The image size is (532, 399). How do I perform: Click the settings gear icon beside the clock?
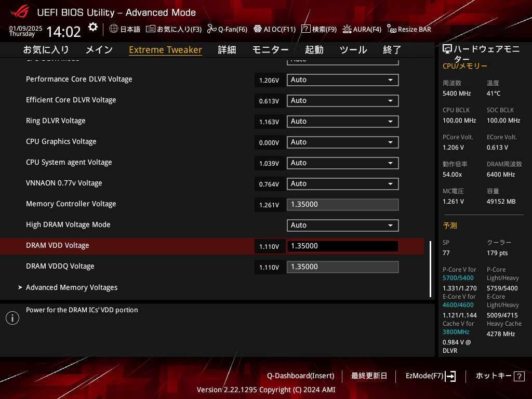click(93, 27)
